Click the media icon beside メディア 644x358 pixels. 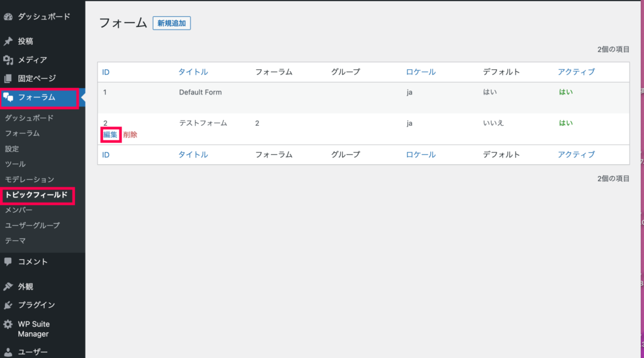[8, 60]
